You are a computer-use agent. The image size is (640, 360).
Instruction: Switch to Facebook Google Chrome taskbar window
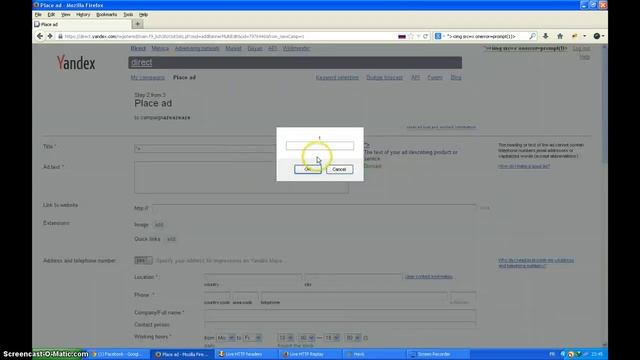[x=118, y=354]
